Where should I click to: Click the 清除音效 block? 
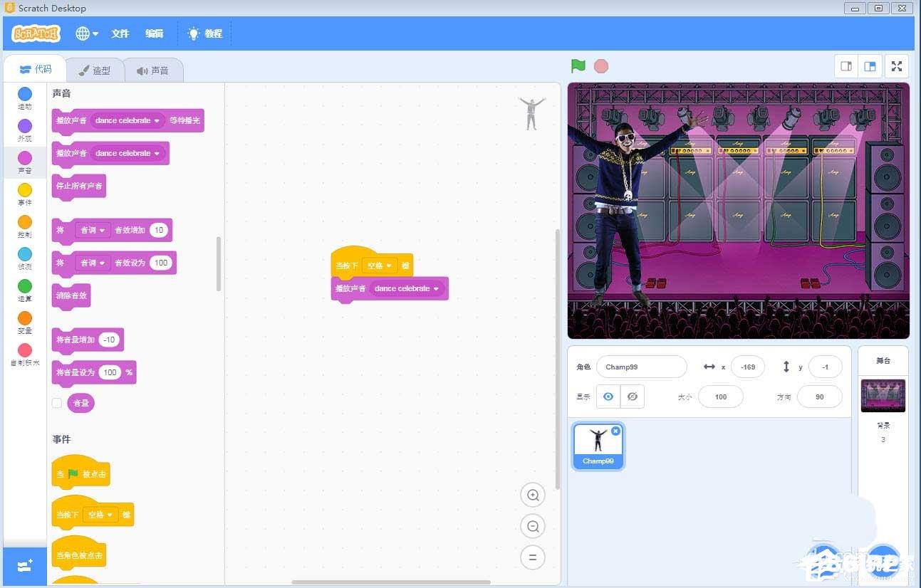pos(71,297)
